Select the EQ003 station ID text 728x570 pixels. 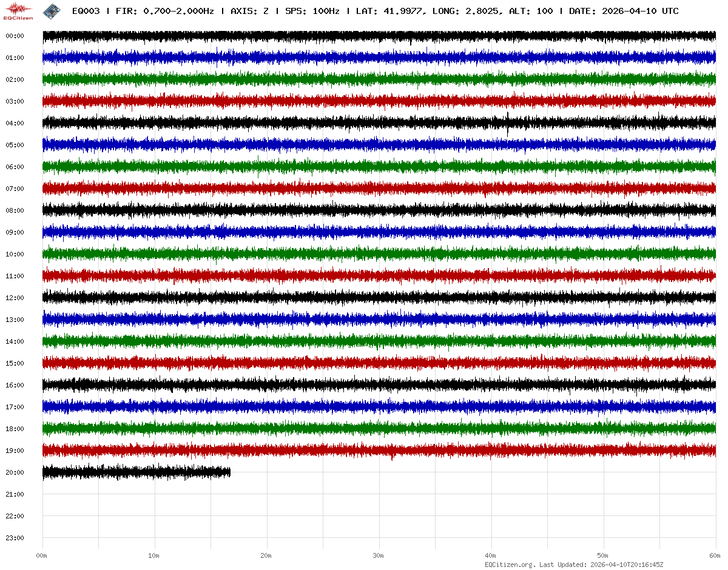pos(86,11)
